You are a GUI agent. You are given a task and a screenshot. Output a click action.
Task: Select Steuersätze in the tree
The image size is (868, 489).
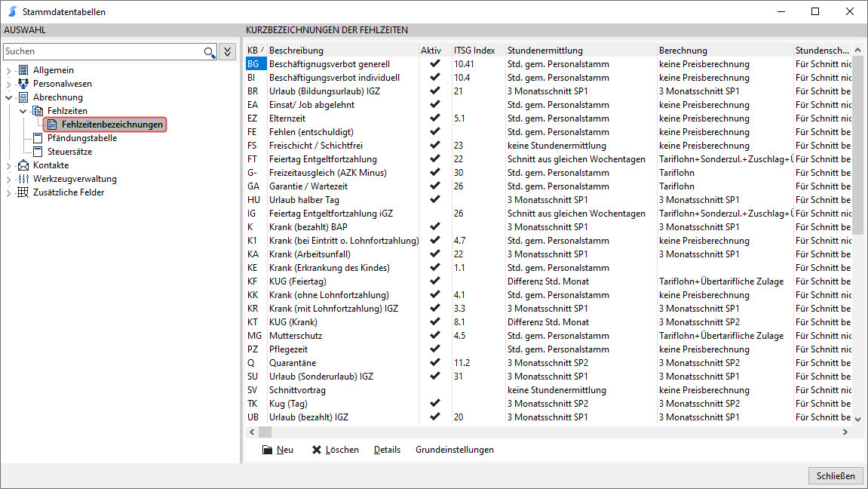tap(69, 152)
